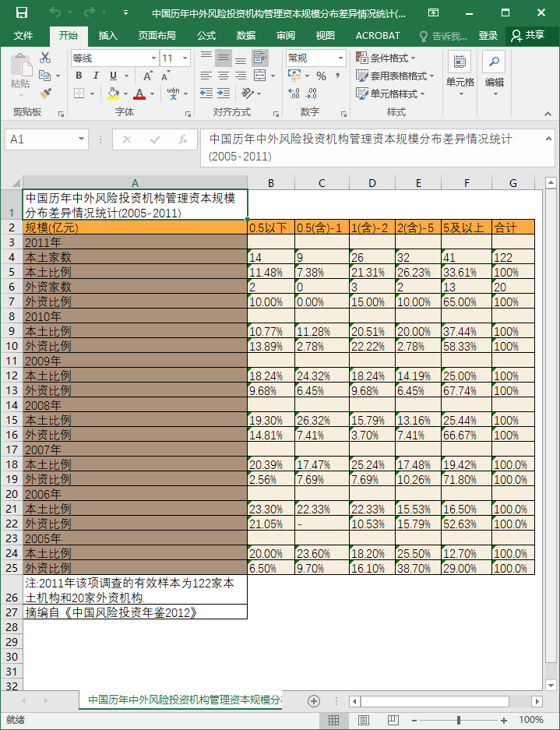Open font size dropdown 11
The height and width of the screenshot is (730, 560).
click(x=185, y=58)
